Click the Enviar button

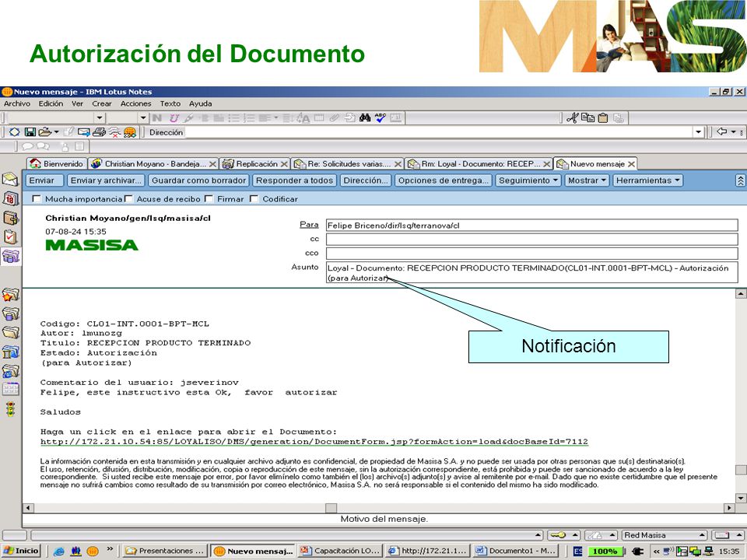(45, 180)
